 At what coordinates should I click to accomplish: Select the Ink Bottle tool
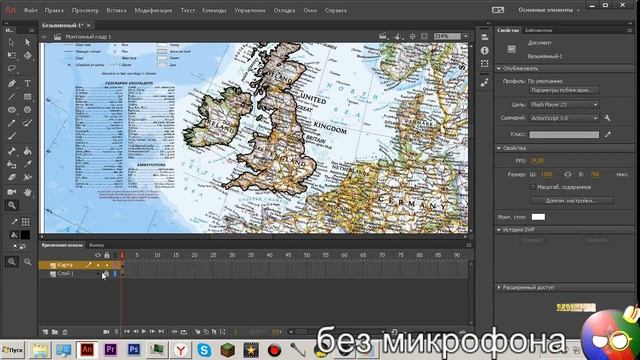click(x=11, y=164)
